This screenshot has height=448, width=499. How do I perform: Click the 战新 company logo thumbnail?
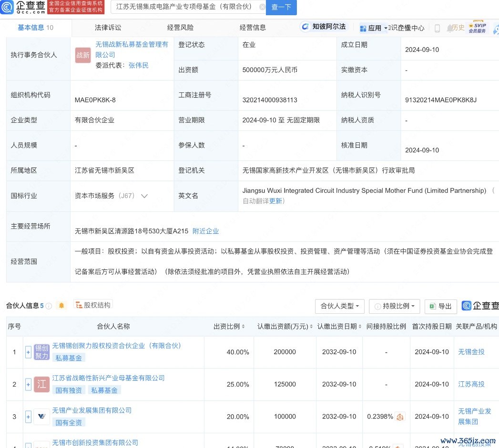(x=83, y=55)
